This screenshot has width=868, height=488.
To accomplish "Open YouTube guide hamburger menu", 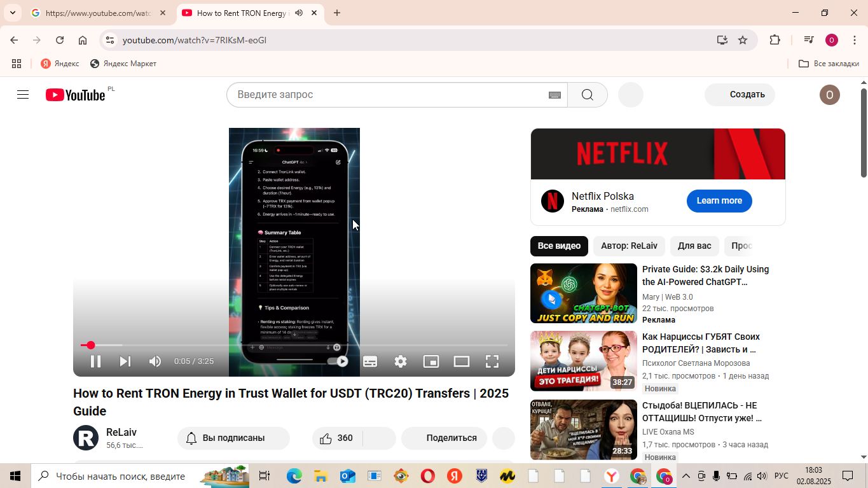I will point(23,95).
